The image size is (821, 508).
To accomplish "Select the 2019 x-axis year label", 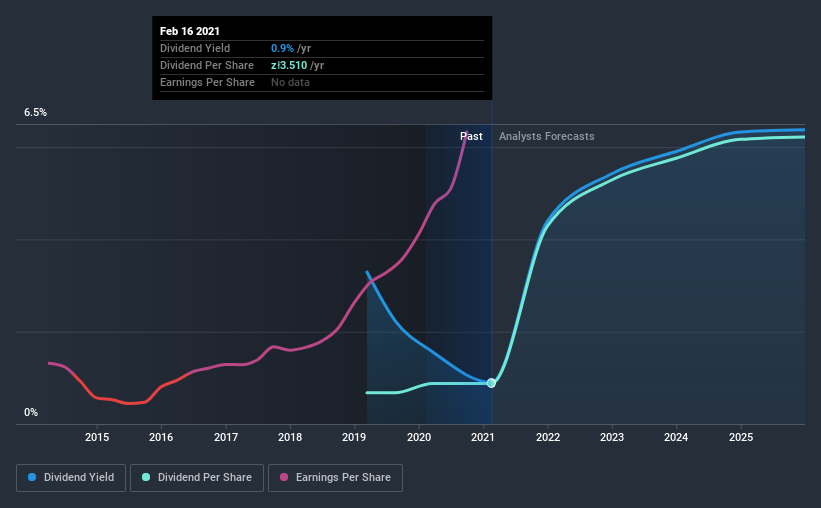I will [x=354, y=437].
